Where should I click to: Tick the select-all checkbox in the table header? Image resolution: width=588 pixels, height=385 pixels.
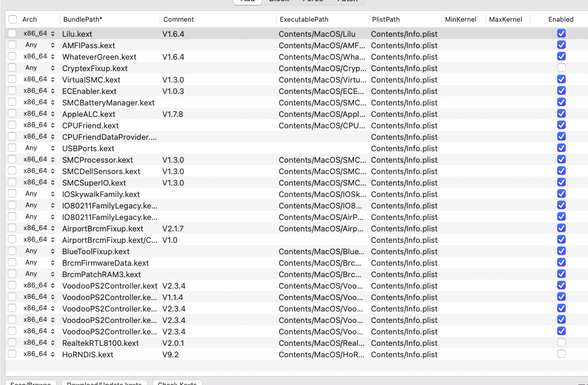pyautogui.click(x=13, y=19)
